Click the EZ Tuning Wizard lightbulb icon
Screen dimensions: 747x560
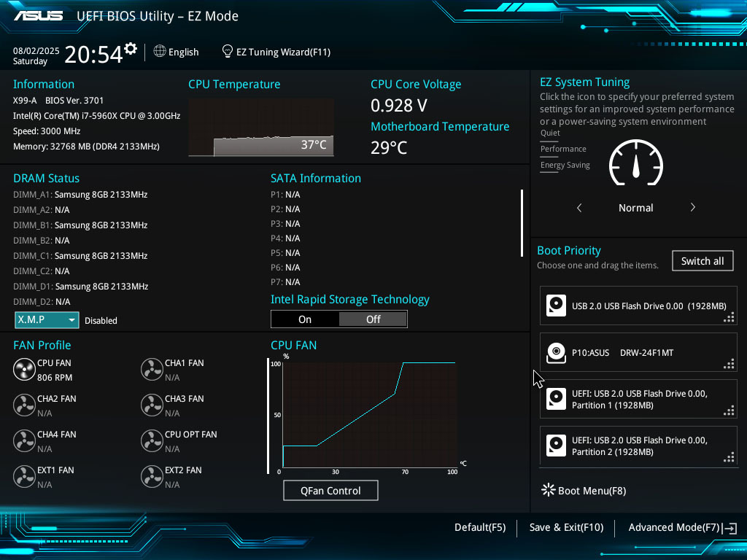tap(228, 51)
